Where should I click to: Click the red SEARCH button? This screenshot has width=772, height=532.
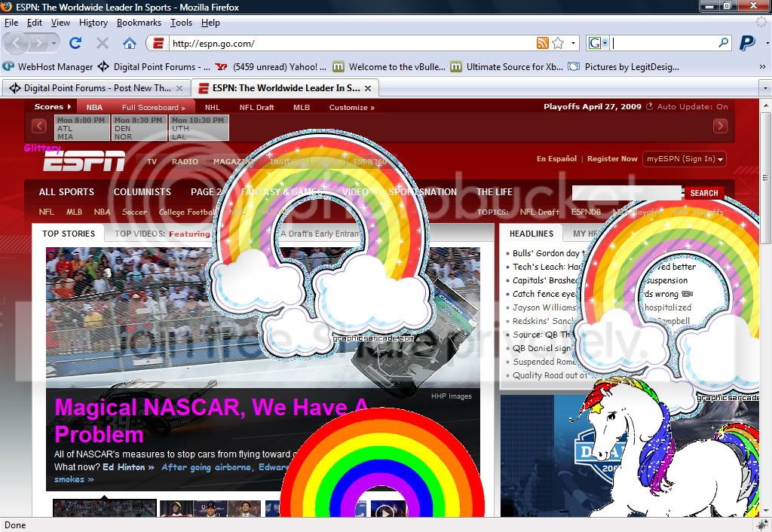[704, 193]
